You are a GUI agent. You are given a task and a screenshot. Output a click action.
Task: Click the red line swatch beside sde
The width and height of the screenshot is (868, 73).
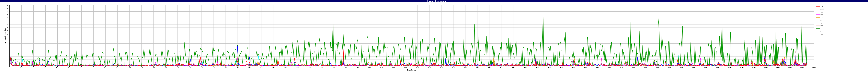pyautogui.click(x=818, y=6)
